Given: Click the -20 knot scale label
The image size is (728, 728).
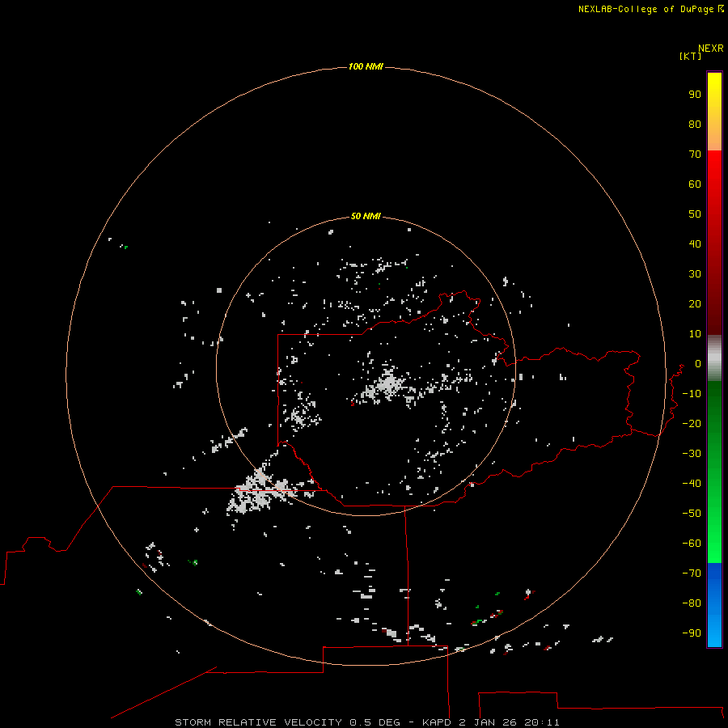Looking at the screenshot, I should 692,423.
